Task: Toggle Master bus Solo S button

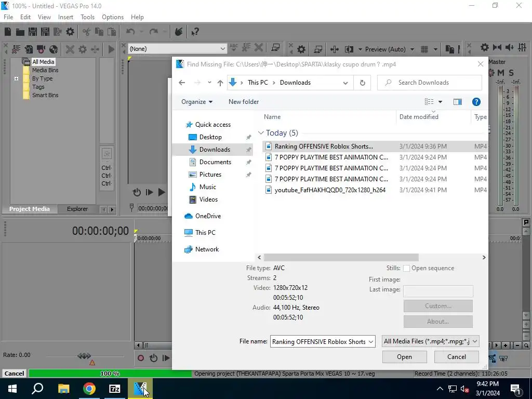Action: point(511,73)
